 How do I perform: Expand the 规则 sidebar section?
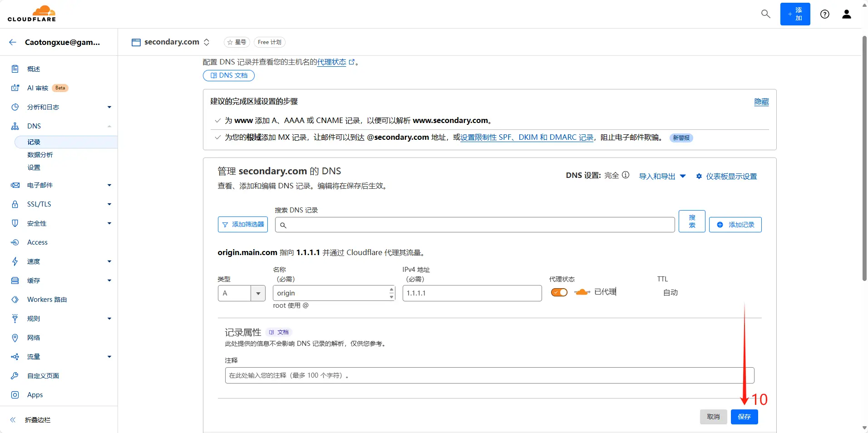109,319
